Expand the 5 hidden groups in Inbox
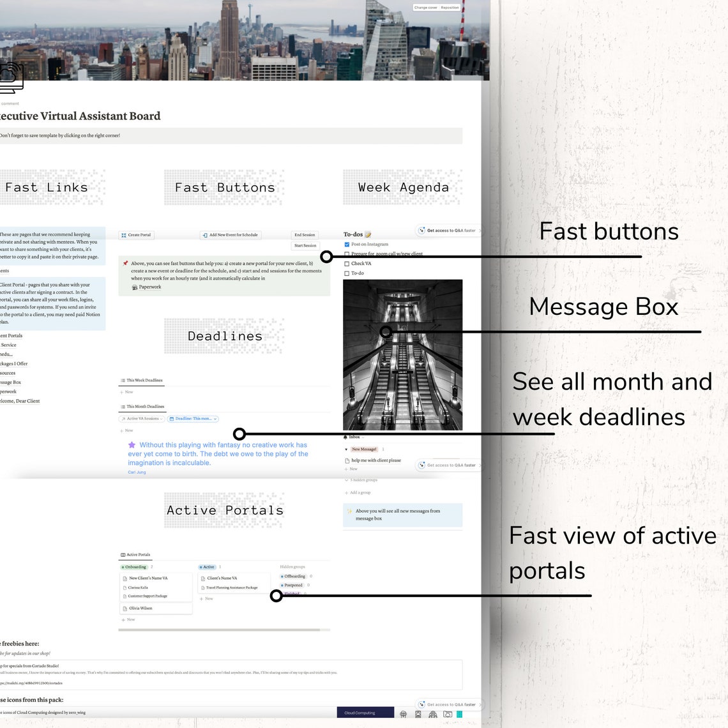The image size is (728, 728). (351, 480)
